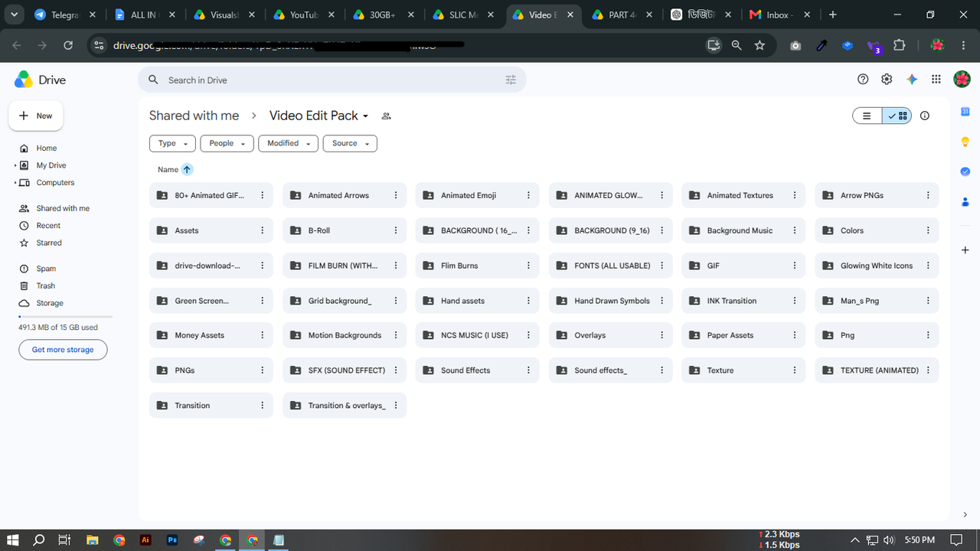Open the Chrome tab search dropdown
The height and width of the screenshot is (551, 980).
(14, 15)
